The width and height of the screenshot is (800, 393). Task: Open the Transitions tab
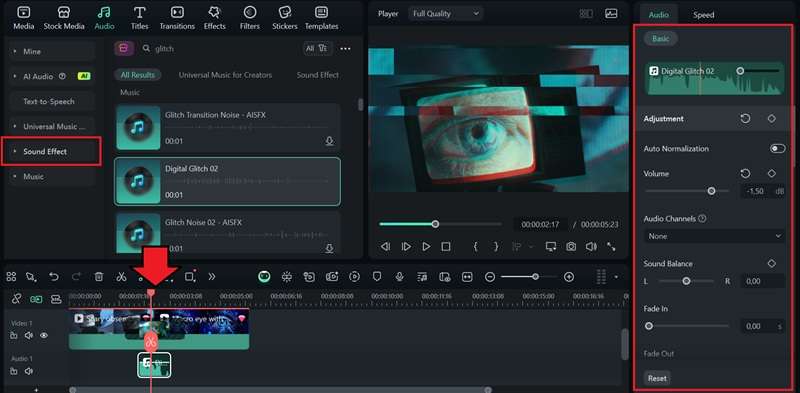point(177,18)
